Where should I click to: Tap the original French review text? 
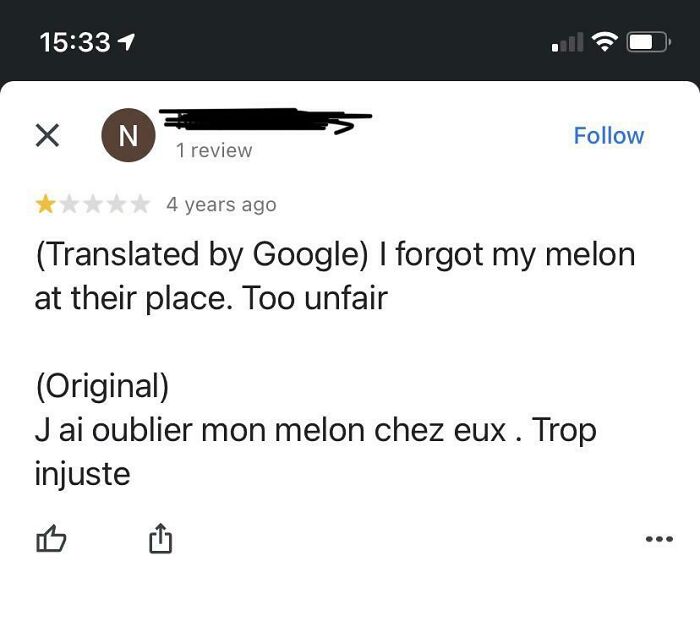click(314, 451)
